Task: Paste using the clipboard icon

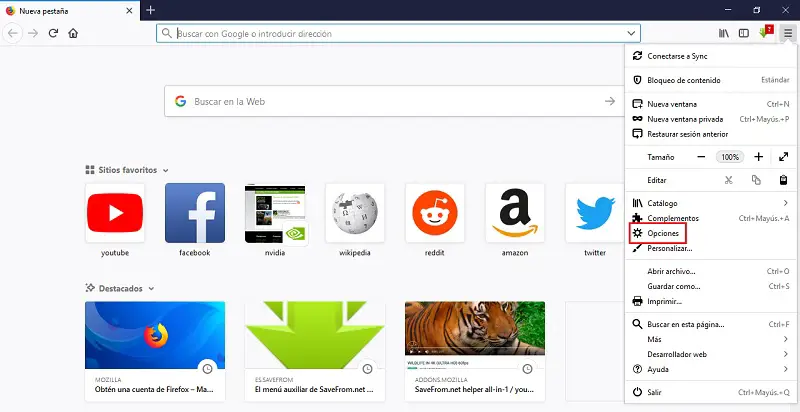Action: point(784,180)
